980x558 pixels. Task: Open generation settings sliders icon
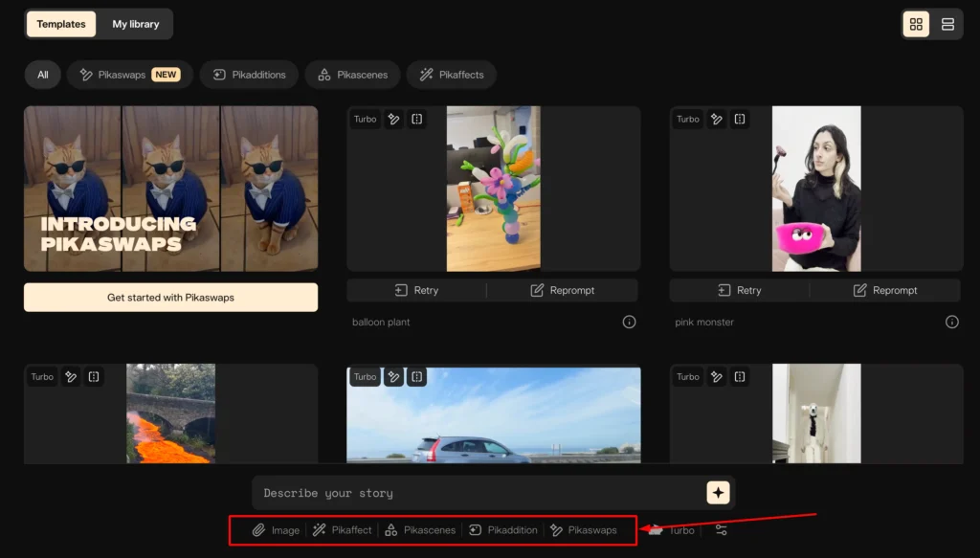click(722, 530)
